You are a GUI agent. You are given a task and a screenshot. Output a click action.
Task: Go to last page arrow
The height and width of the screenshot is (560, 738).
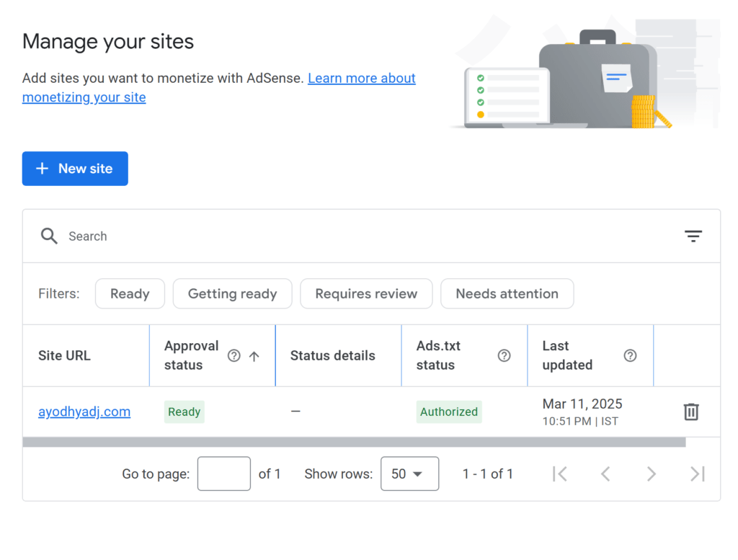(x=698, y=474)
